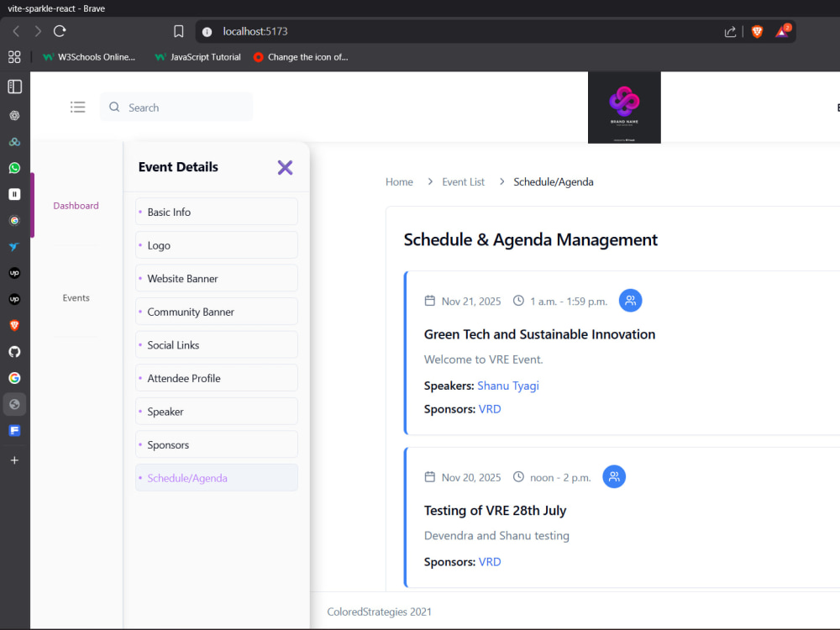Image resolution: width=840 pixels, height=630 pixels.
Task: Open the red Brave lion sidebar shortcut
Action: [x=14, y=325]
